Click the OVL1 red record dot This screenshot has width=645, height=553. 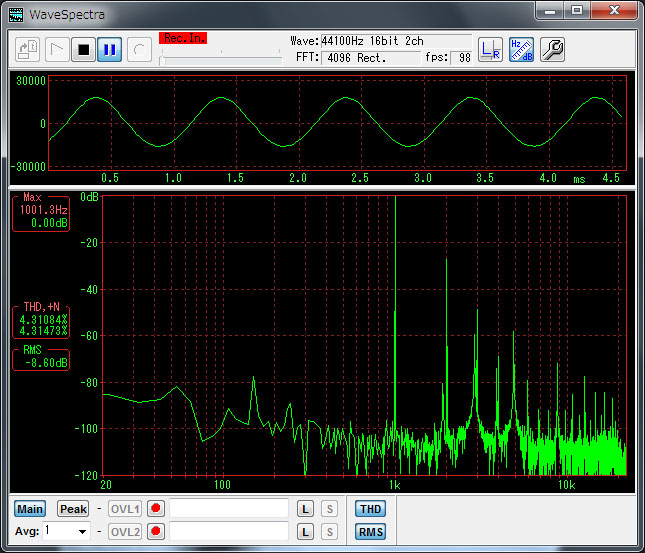[x=155, y=509]
